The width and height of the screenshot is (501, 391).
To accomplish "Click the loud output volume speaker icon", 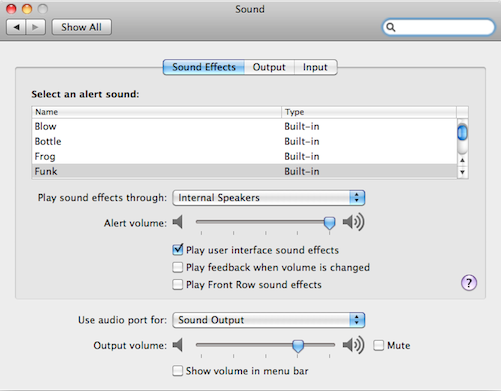I will point(353,345).
